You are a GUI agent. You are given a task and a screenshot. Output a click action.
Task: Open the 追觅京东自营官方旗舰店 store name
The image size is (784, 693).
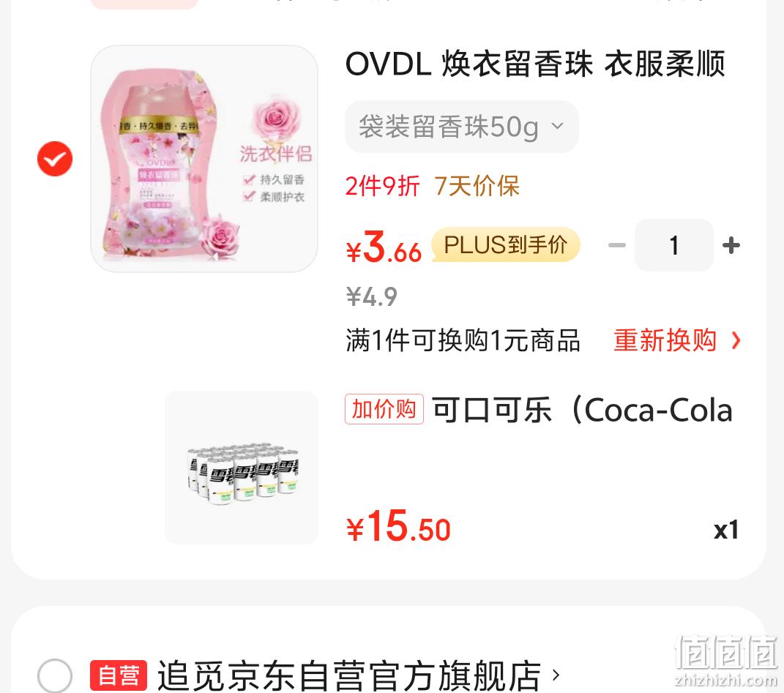tap(349, 675)
